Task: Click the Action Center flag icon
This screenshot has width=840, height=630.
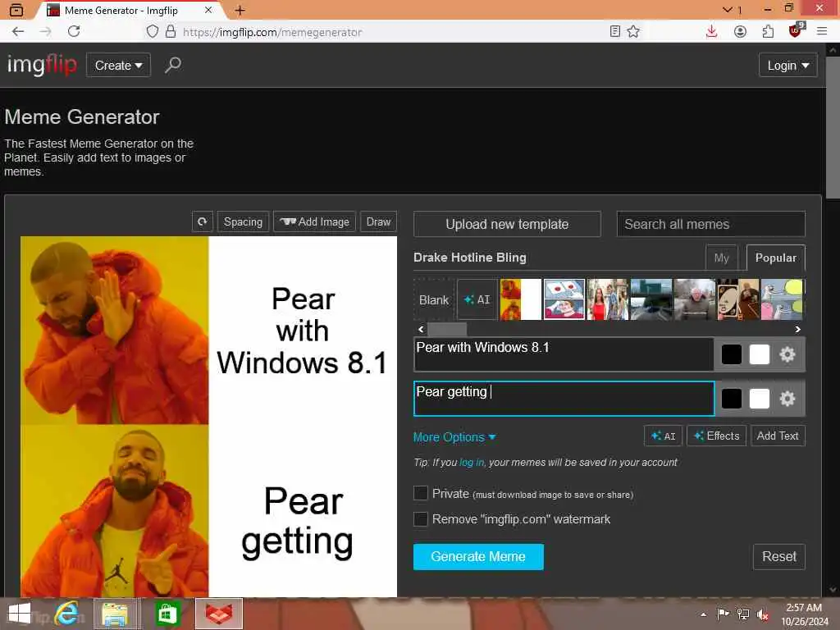Action: point(723,614)
